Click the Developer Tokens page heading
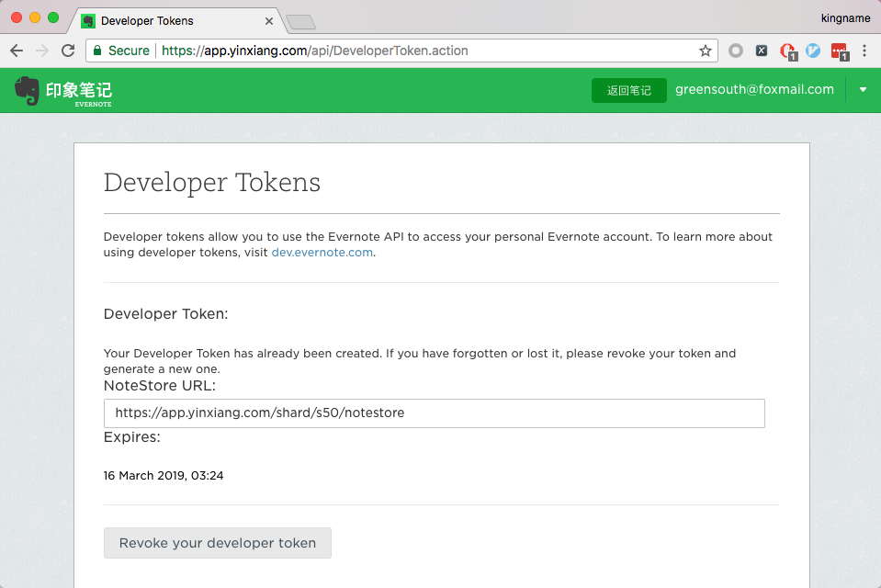 pyautogui.click(x=212, y=182)
